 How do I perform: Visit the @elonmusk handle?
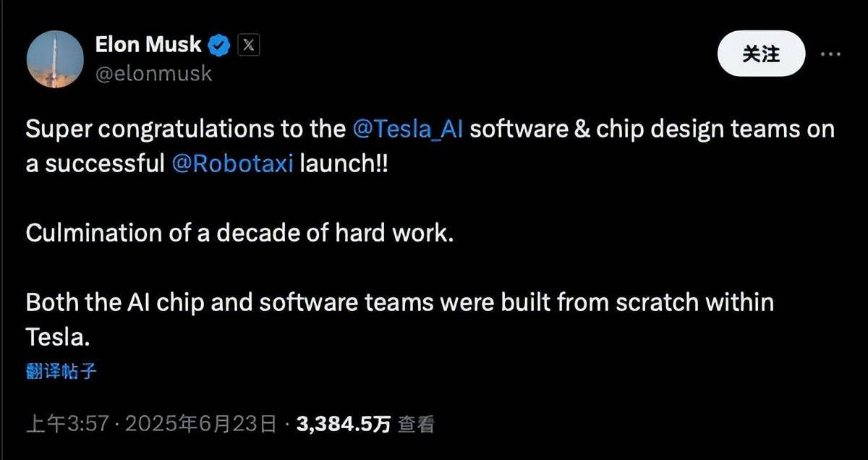[154, 74]
